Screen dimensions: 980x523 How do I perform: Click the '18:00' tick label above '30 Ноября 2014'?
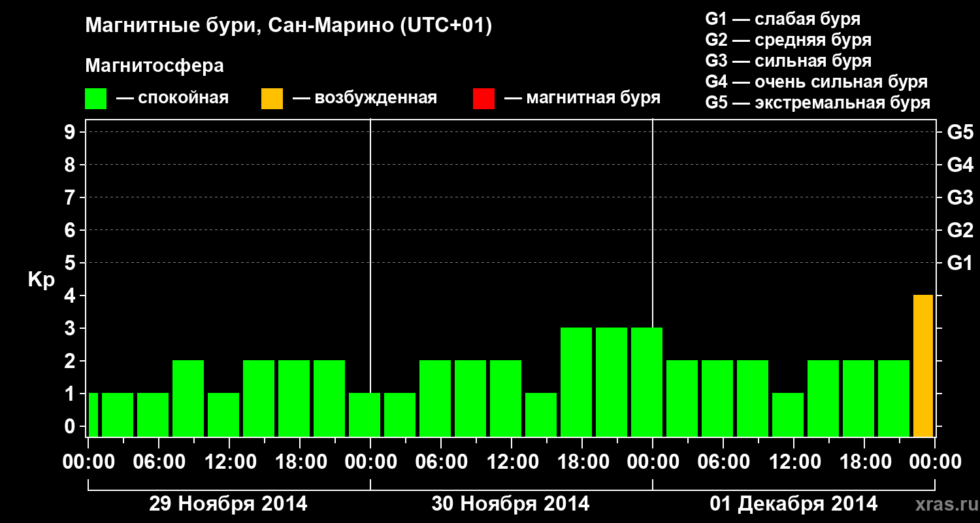(x=582, y=462)
